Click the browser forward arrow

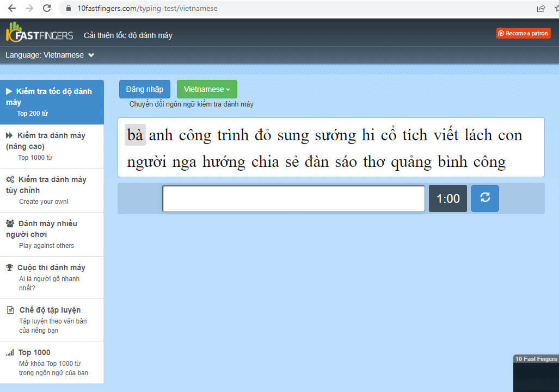(x=29, y=8)
